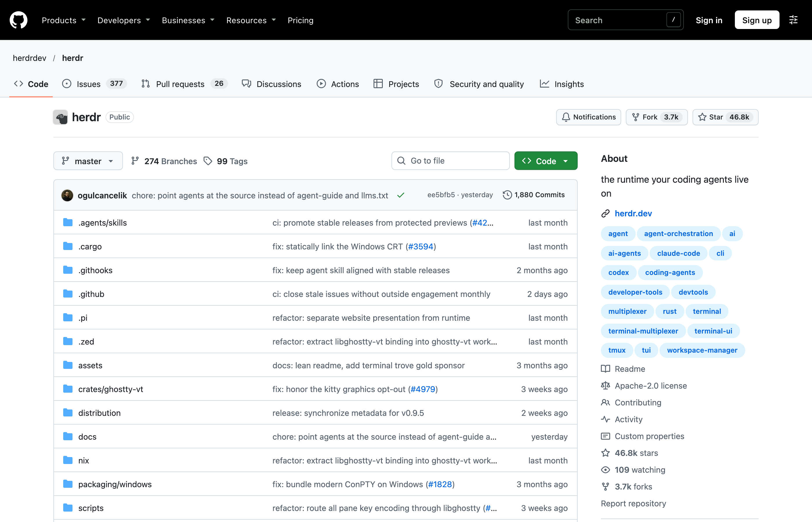Expand the Products menu

pos(64,20)
